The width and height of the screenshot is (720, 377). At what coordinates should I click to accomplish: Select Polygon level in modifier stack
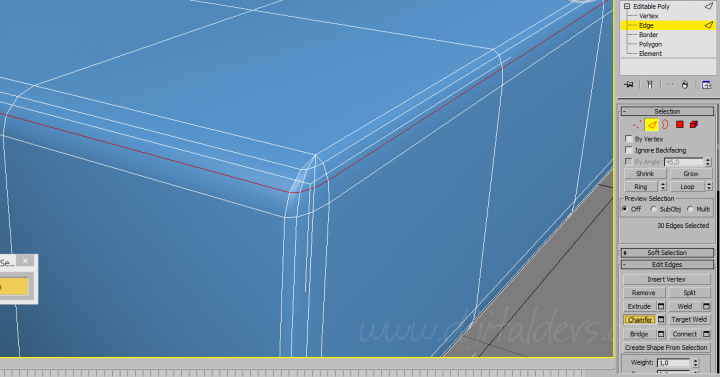[650, 45]
